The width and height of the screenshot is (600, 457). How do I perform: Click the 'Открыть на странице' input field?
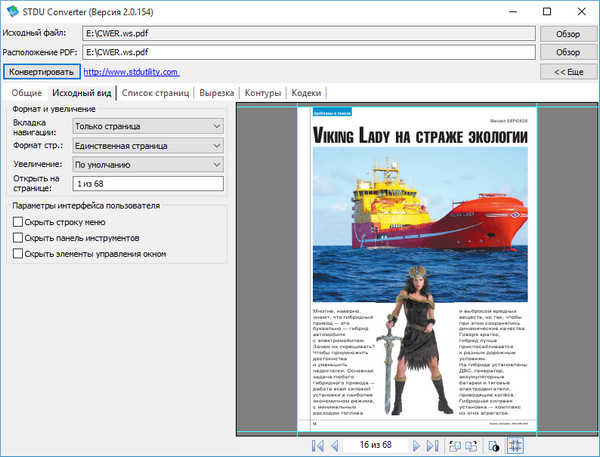pos(149,183)
